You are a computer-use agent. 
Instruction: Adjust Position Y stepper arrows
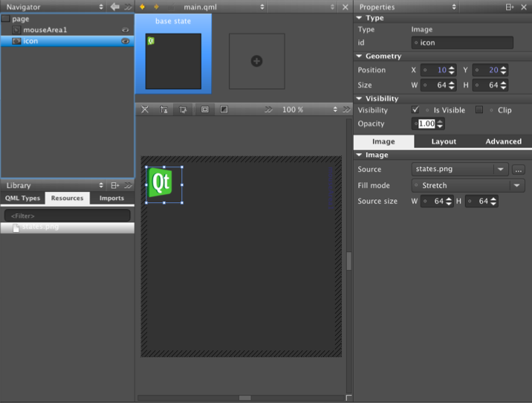point(504,70)
